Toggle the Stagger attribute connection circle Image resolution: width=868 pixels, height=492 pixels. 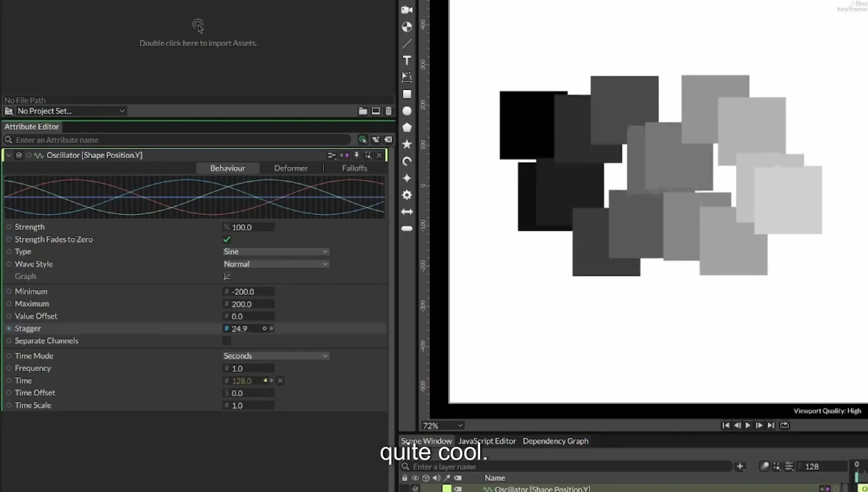(9, 328)
